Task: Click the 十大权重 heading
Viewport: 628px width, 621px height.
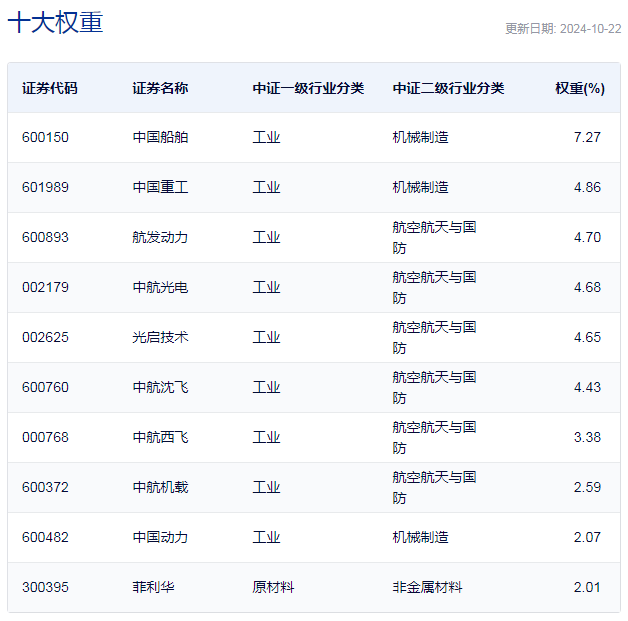Action: coord(56,23)
